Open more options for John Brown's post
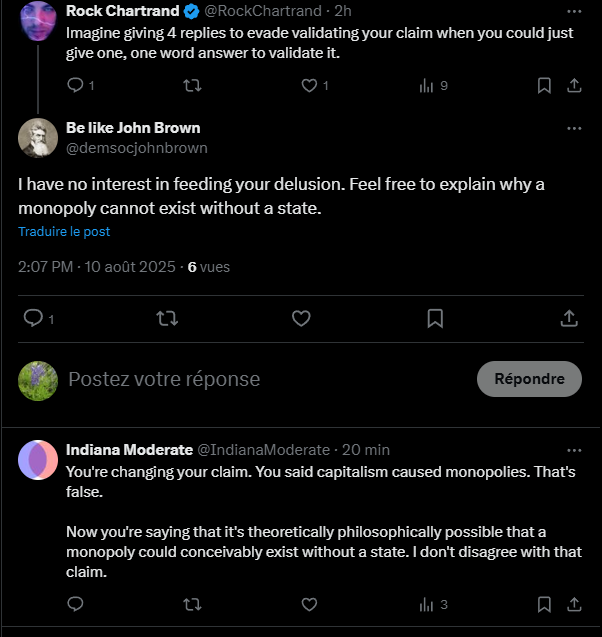Screen dimensions: 602x637 pyautogui.click(x=574, y=128)
